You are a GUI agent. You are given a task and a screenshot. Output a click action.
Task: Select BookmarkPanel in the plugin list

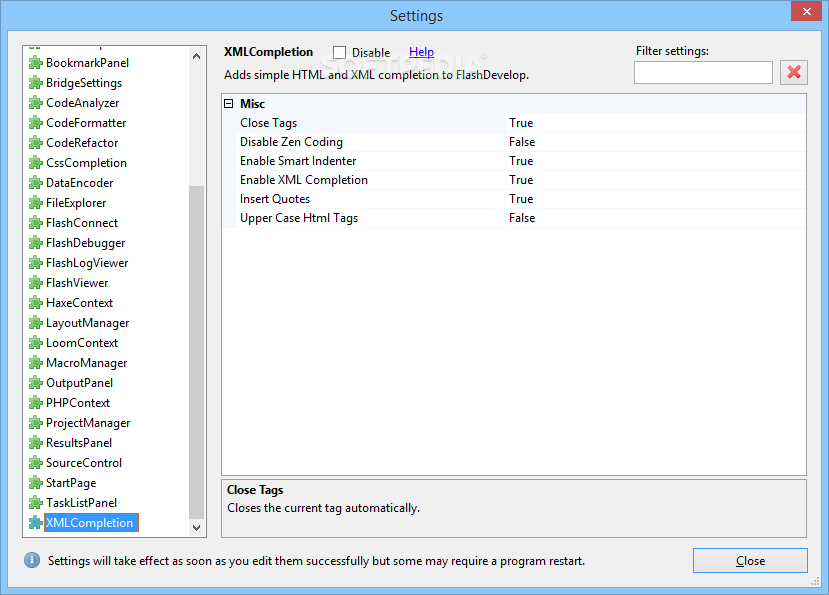[x=87, y=63]
